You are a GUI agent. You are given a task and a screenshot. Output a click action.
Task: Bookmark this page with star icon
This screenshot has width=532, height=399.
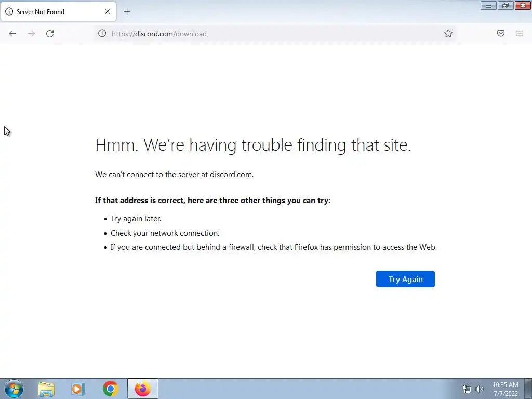[448, 33]
